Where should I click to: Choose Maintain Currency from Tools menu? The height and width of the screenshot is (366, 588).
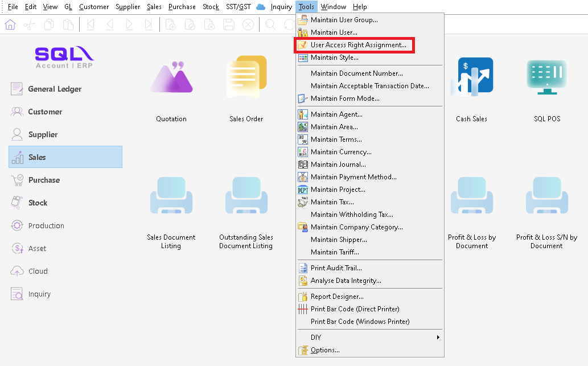tap(340, 152)
